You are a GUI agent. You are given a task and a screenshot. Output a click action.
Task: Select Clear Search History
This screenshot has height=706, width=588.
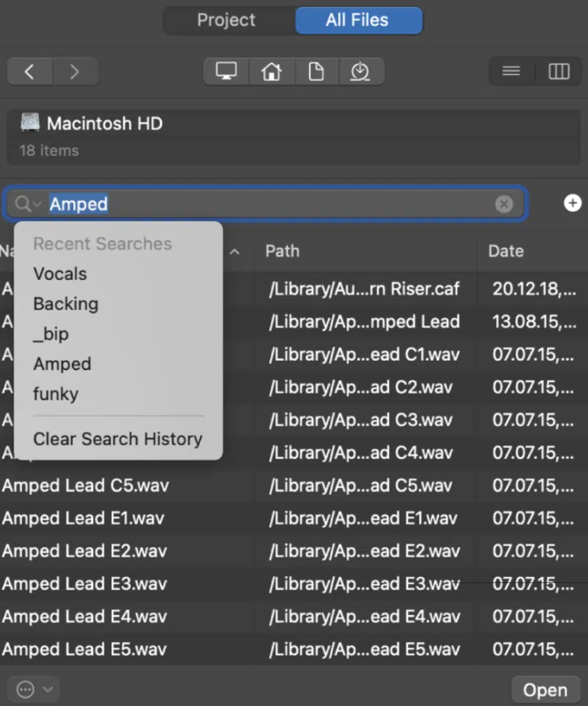point(118,438)
